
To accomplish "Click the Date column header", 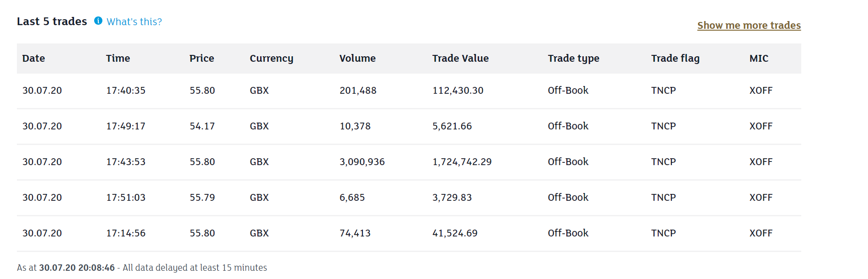I will tap(33, 58).
